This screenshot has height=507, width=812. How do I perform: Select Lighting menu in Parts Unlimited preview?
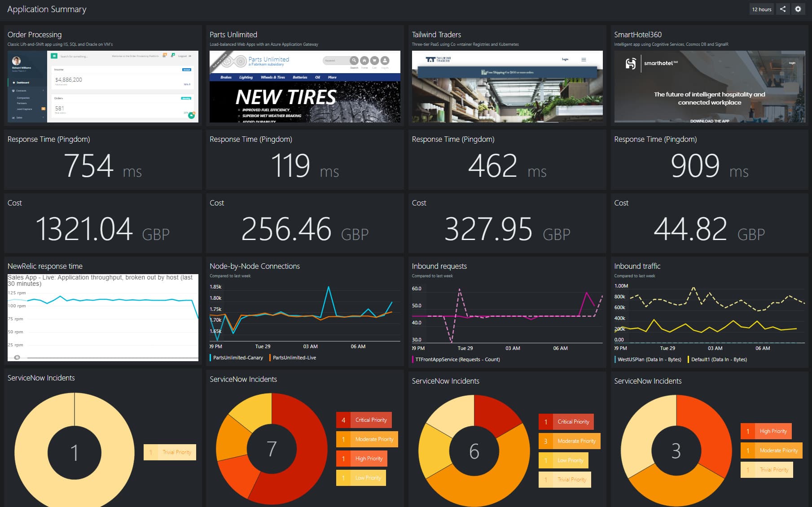click(246, 77)
